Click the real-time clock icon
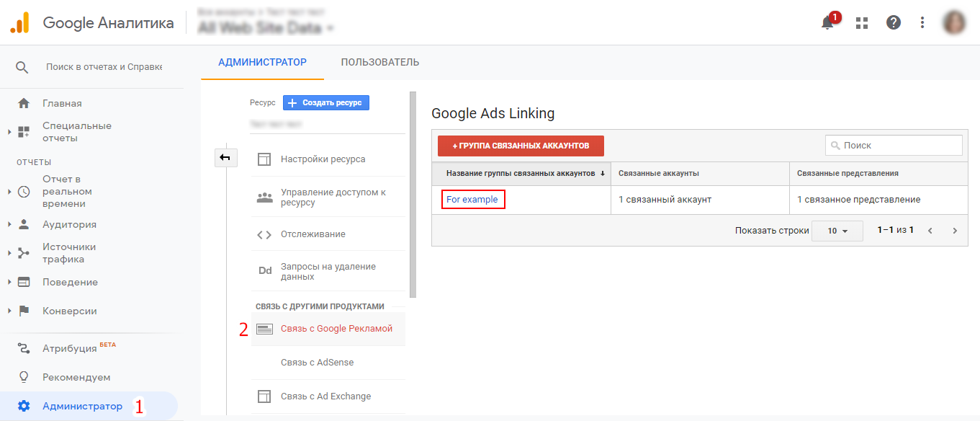 pyautogui.click(x=24, y=192)
